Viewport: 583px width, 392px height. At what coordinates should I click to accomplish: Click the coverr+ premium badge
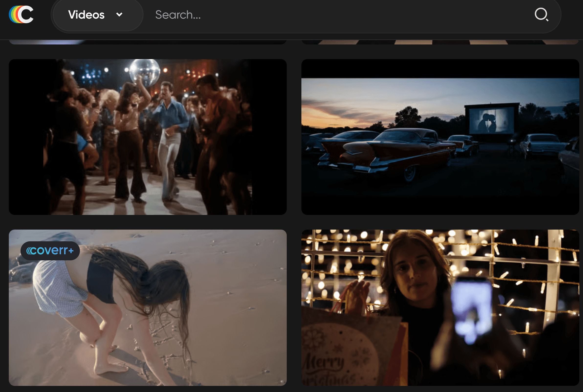[x=50, y=251]
